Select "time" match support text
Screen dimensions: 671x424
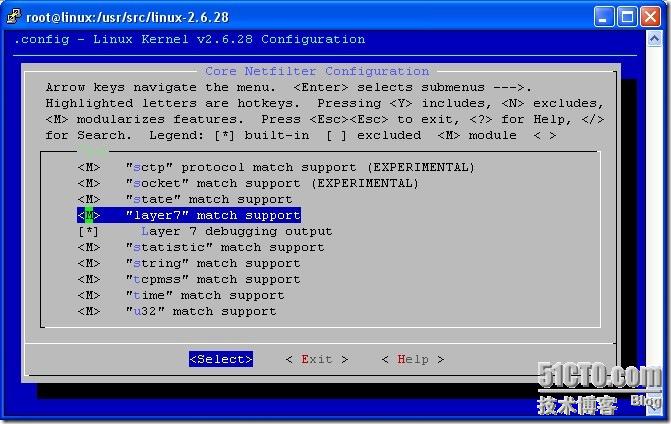205,296
